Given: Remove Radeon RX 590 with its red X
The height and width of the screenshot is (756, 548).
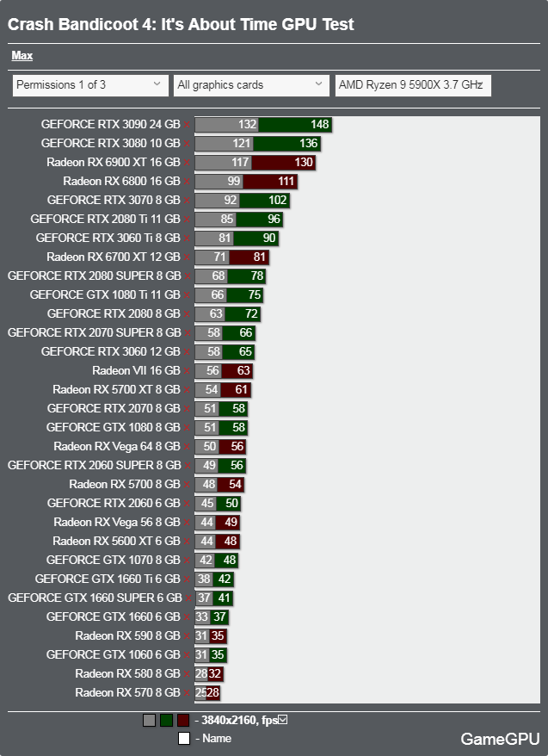Looking at the screenshot, I should click(x=187, y=636).
